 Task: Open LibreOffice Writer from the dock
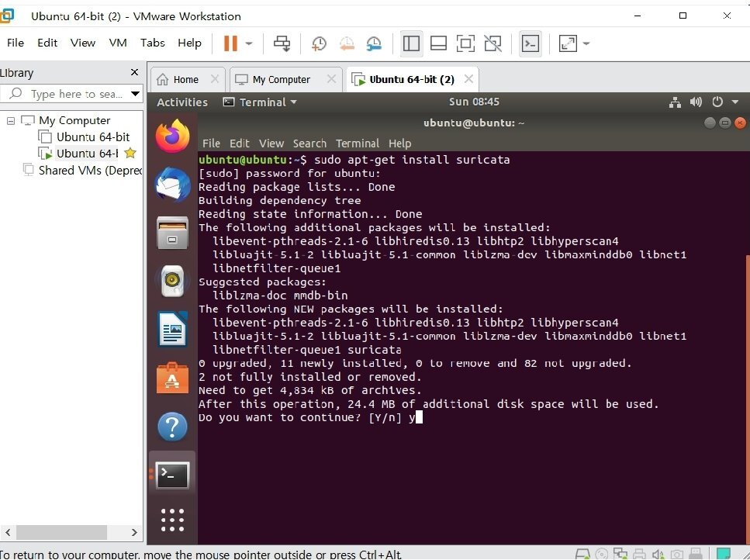point(172,329)
